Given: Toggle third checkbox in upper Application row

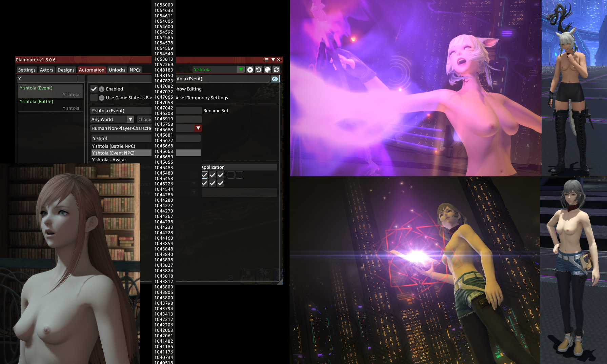Looking at the screenshot, I should tap(221, 175).
